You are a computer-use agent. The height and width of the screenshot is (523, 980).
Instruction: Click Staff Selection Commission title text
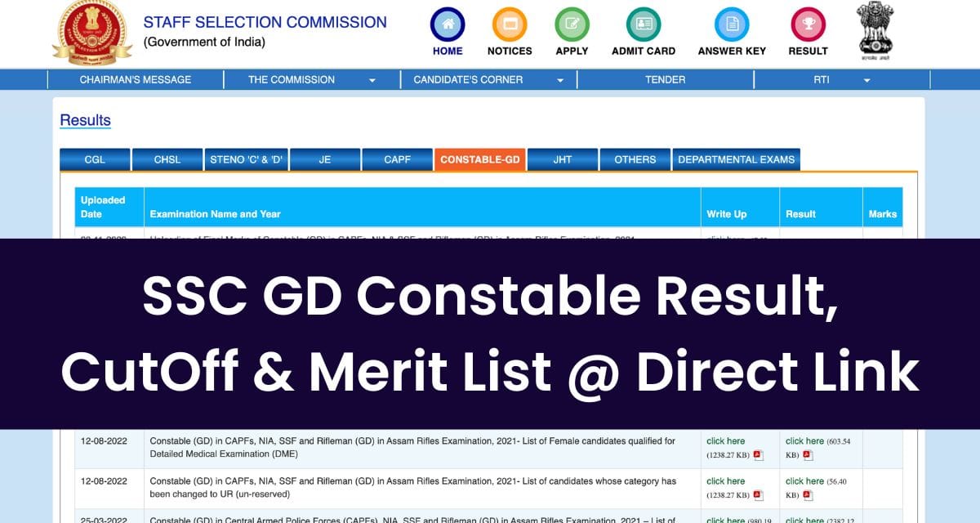(265, 23)
